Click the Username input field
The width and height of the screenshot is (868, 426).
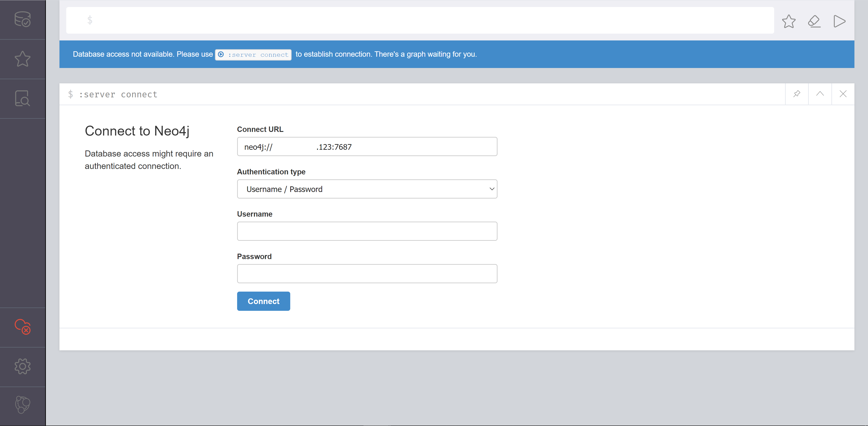tap(367, 231)
